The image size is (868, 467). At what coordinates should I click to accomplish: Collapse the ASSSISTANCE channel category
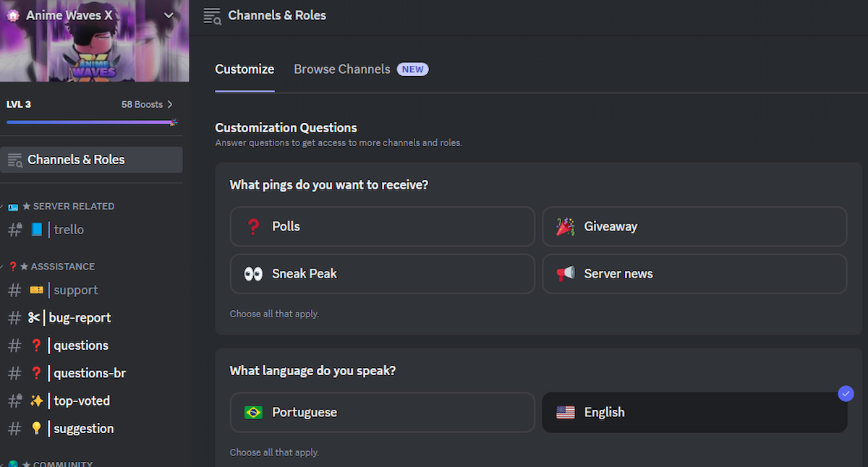click(x=51, y=267)
